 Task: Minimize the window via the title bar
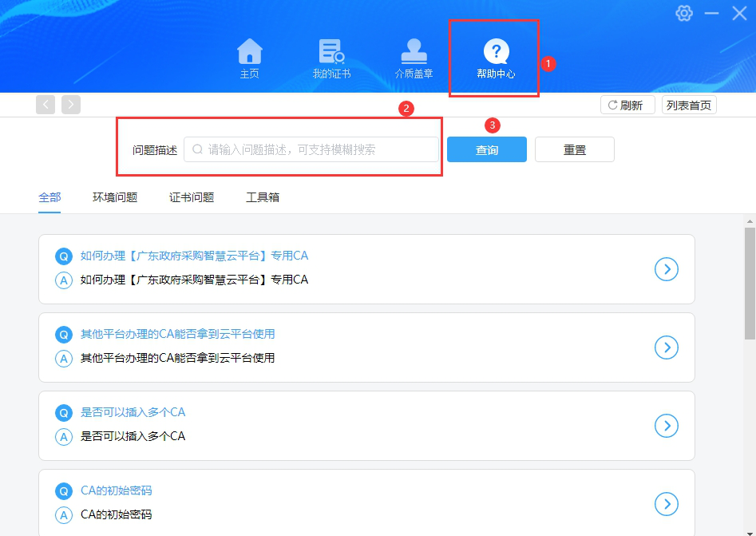tap(711, 13)
